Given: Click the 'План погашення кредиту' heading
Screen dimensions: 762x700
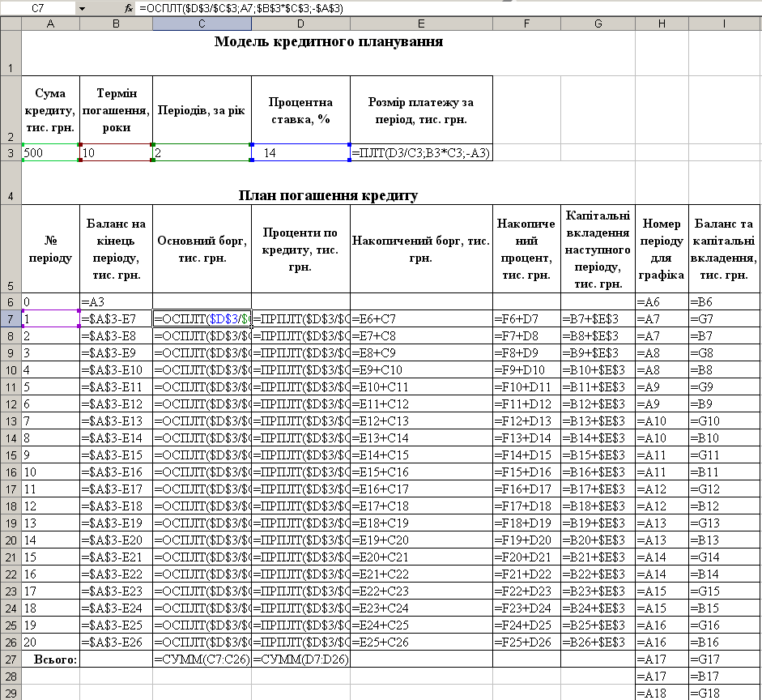Looking at the screenshot, I should (x=329, y=195).
